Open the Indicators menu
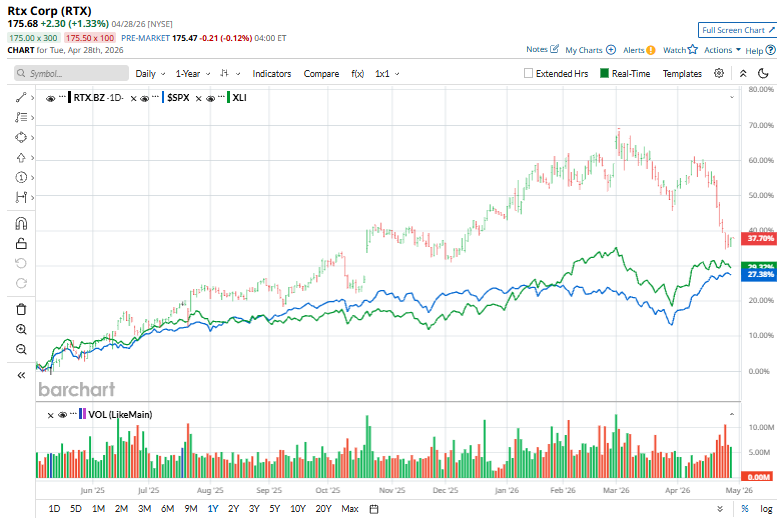Screen dimensions: 777x522 (272, 73)
